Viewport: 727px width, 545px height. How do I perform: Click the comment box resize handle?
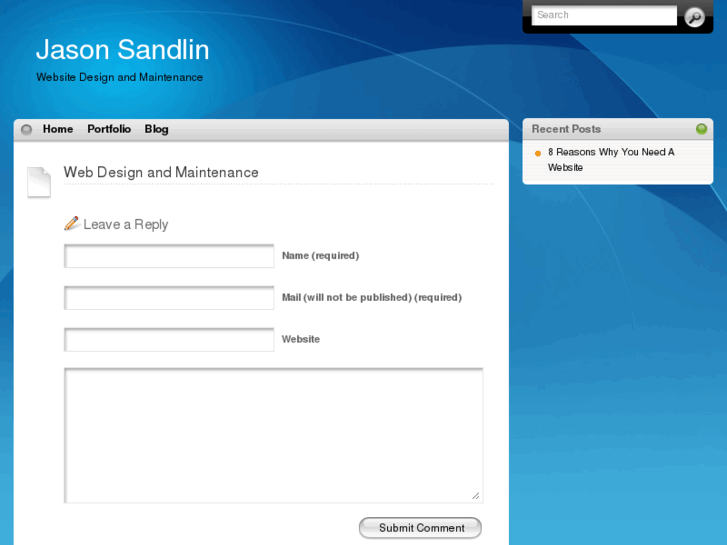pyautogui.click(x=476, y=496)
